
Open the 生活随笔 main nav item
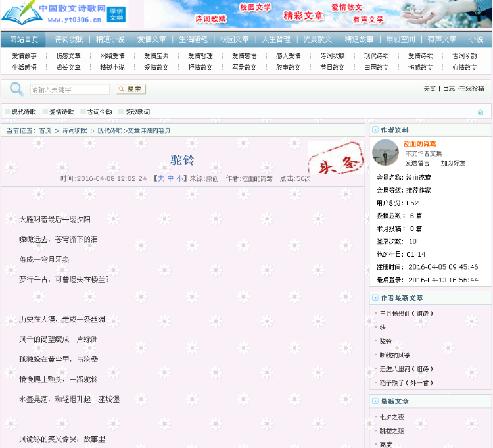tap(193, 39)
